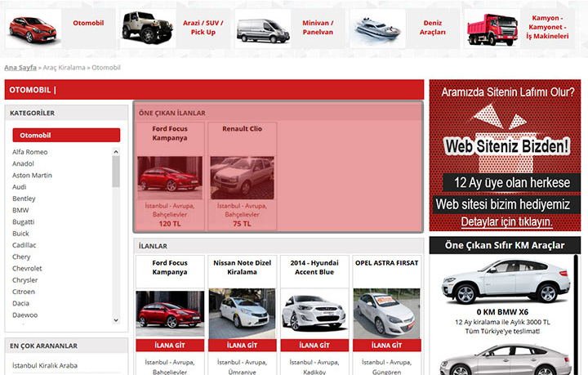Image resolution: width=588 pixels, height=375 pixels.
Task: Choose Chevrolet from brand list
Action: click(27, 268)
